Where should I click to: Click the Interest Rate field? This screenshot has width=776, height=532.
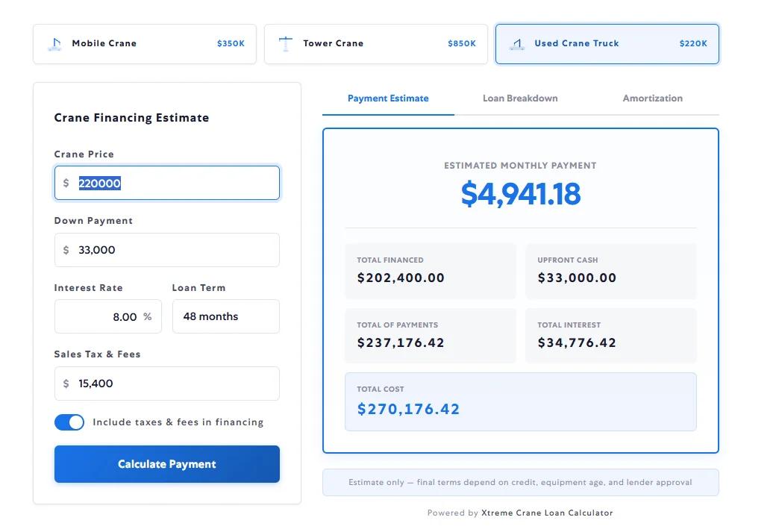tap(107, 316)
